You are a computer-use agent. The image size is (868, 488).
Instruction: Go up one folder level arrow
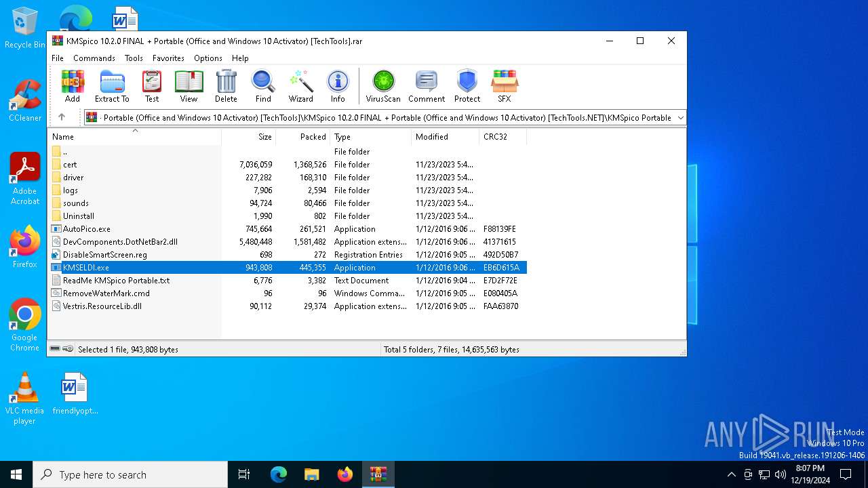click(x=61, y=117)
